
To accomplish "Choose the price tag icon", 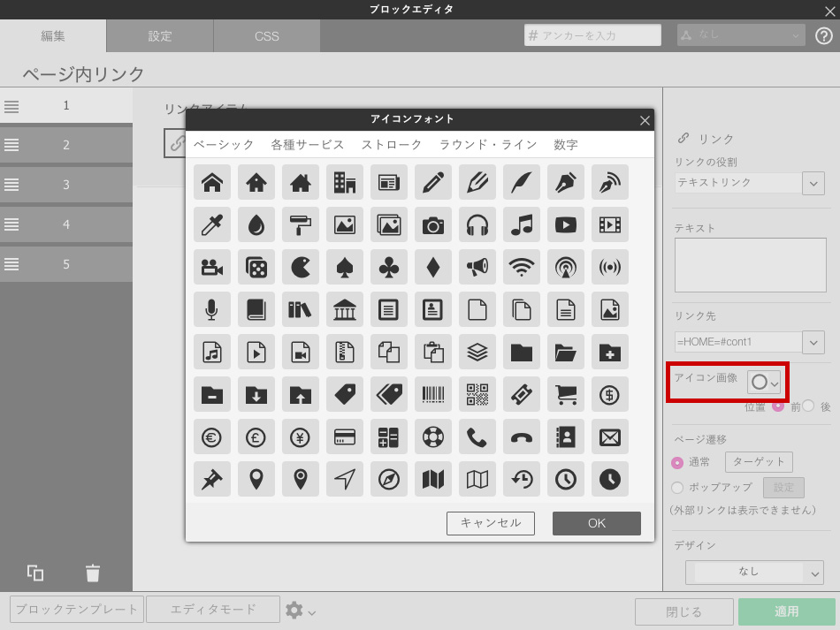I will point(345,395).
